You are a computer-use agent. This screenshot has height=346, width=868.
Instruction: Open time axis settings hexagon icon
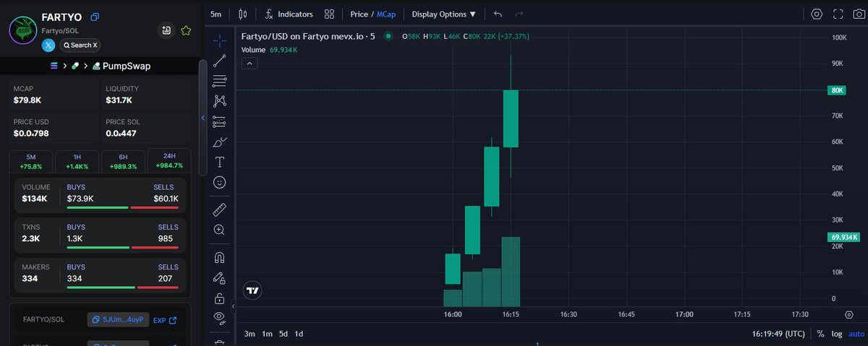[848, 315]
